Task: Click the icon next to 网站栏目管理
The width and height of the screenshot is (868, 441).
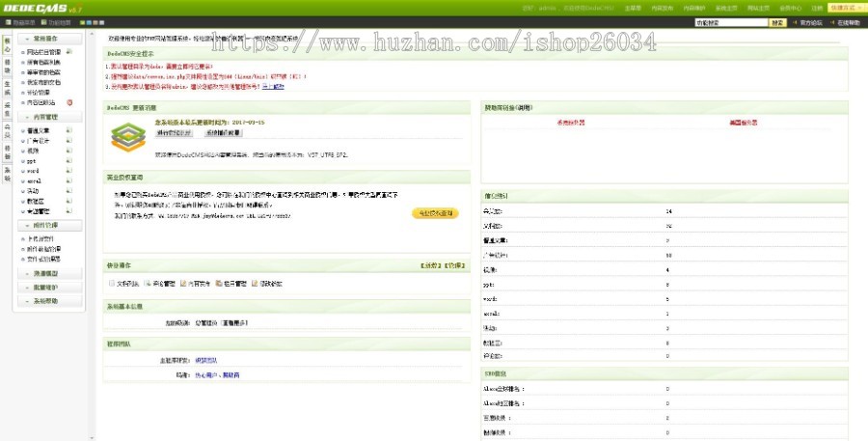Action: pos(69,50)
